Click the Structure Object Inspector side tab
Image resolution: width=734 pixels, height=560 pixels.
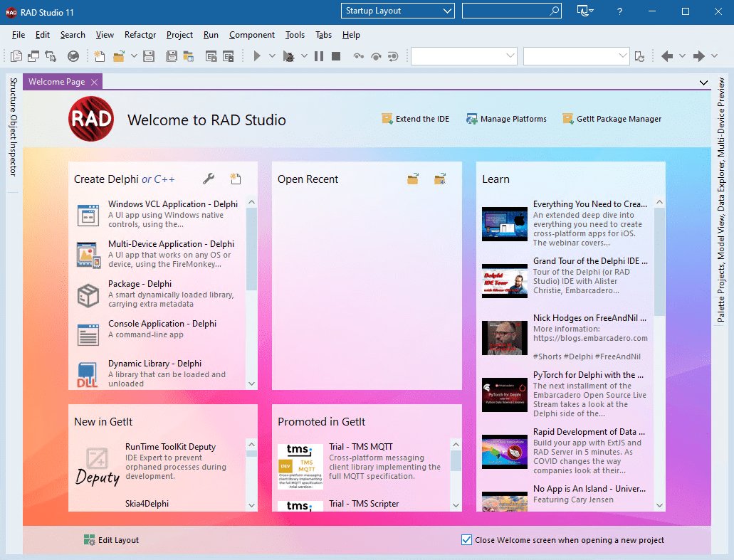(13, 127)
